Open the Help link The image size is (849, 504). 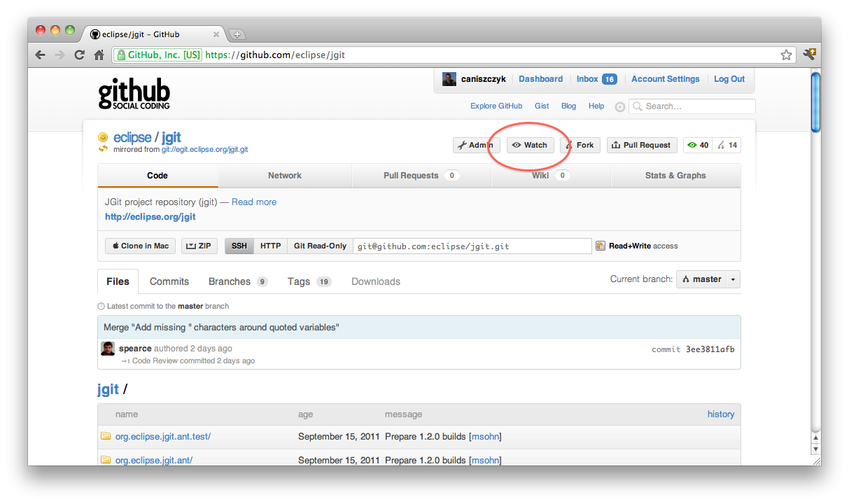(596, 106)
